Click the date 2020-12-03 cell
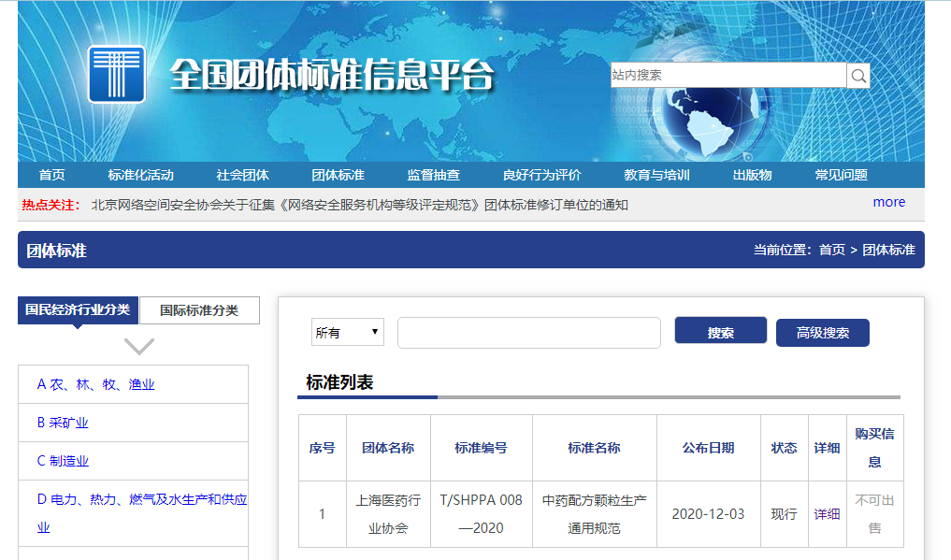951x560 pixels. 709,514
